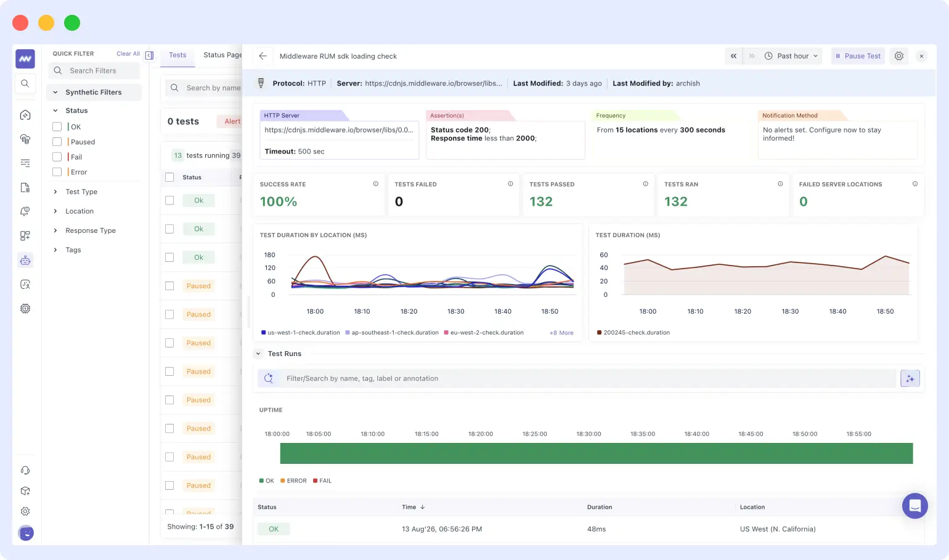Click the info icon on Failed Server Locations card

(915, 184)
